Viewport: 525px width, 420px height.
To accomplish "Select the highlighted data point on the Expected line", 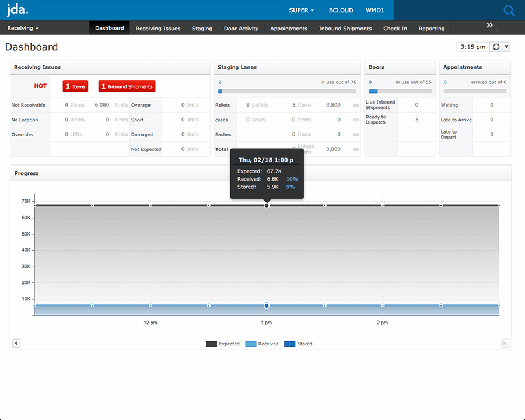I will point(267,205).
